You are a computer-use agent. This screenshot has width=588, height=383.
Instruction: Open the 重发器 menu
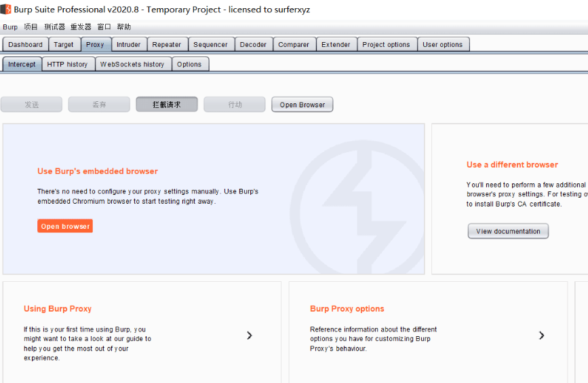[x=81, y=27]
